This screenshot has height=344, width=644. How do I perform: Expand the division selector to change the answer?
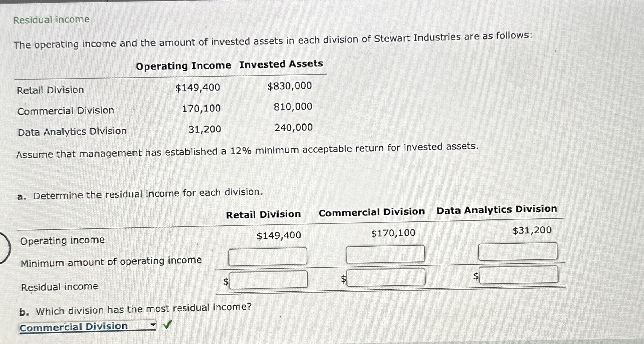[x=153, y=325]
